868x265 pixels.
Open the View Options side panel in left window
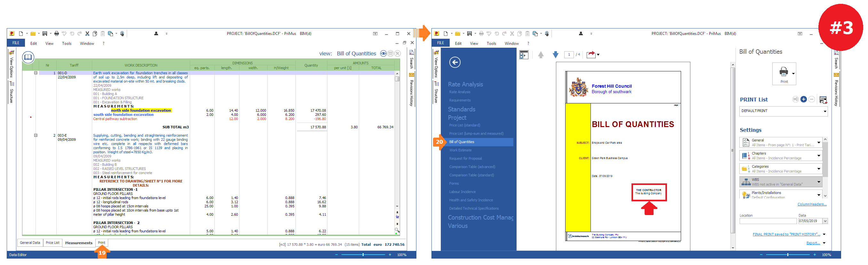coord(12,64)
